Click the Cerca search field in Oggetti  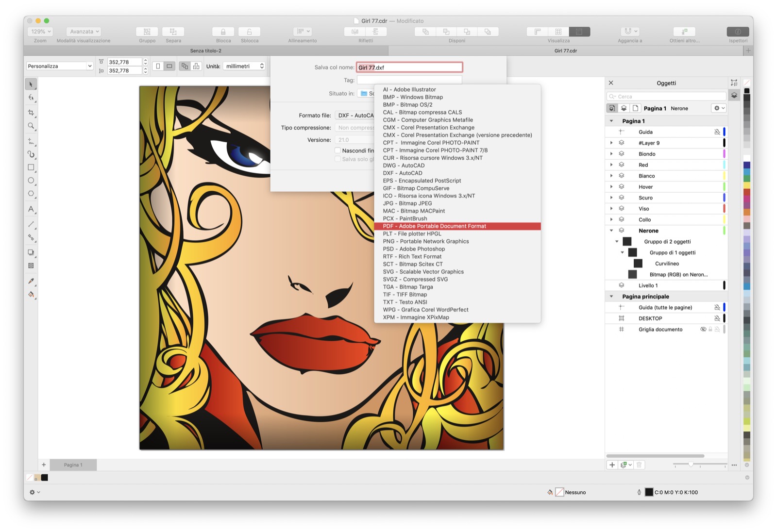coord(666,97)
